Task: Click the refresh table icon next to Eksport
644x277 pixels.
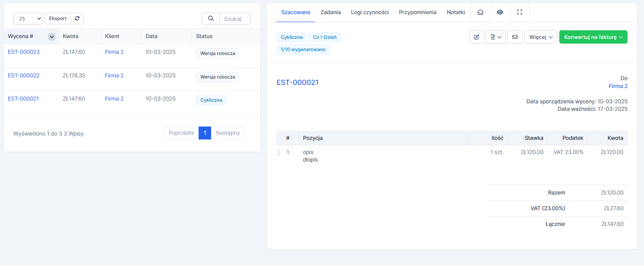Action: 77,18
